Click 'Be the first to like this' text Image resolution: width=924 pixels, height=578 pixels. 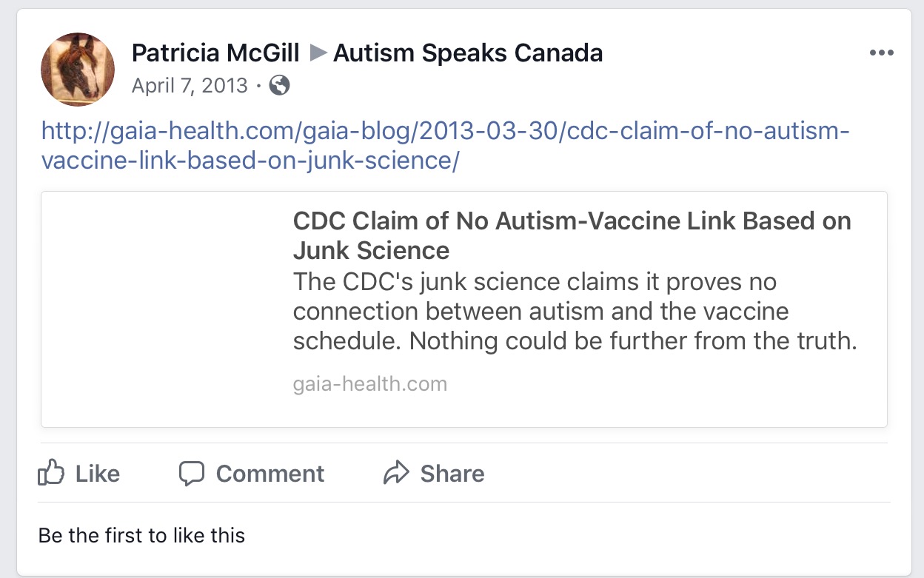(x=141, y=535)
